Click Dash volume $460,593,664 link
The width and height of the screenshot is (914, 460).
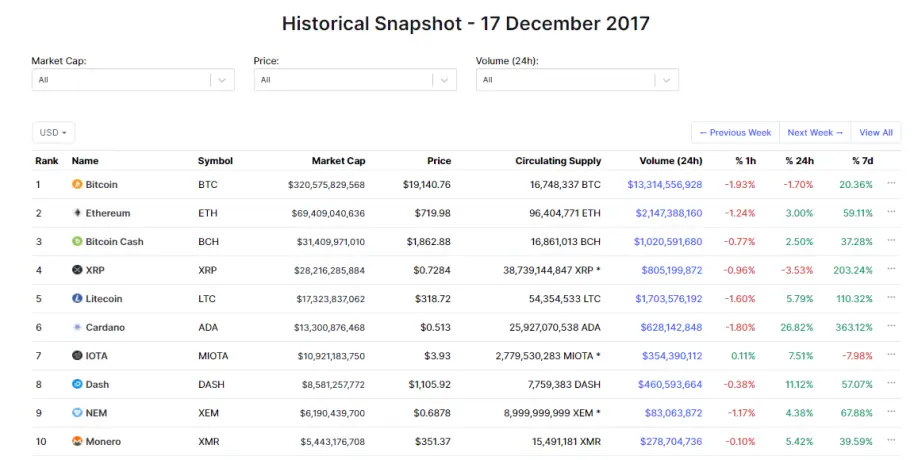670,384
